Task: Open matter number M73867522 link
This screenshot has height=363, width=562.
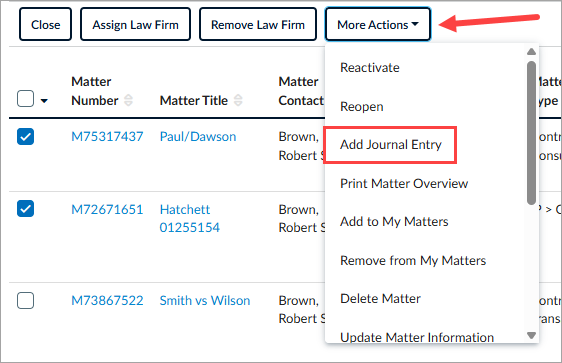Action: [107, 300]
